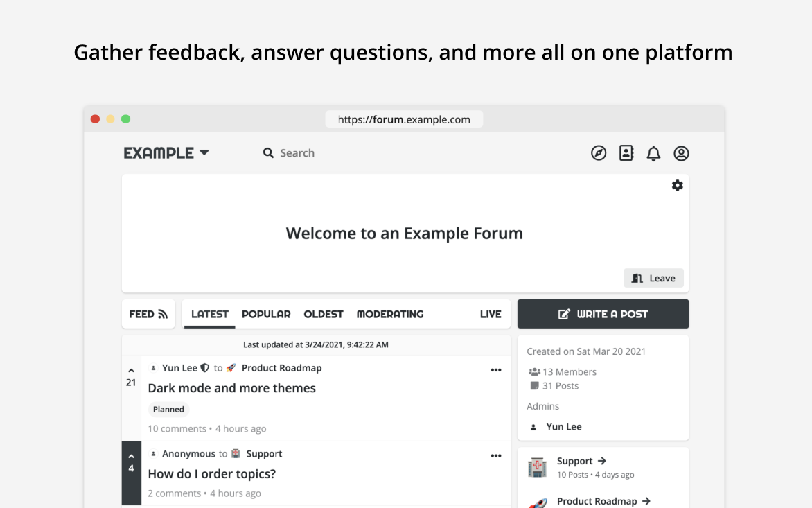Click WRITE A POST button
812x508 pixels.
[x=603, y=314]
